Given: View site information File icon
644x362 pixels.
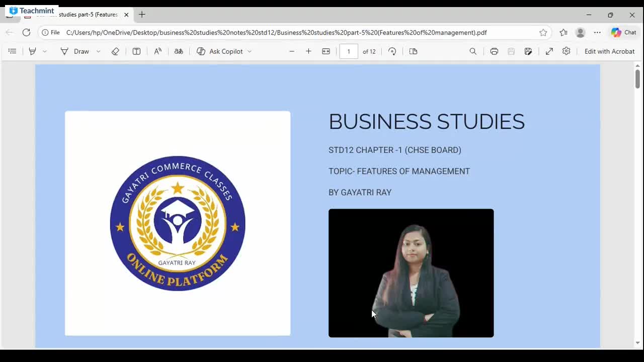Looking at the screenshot, I should pos(51,32).
